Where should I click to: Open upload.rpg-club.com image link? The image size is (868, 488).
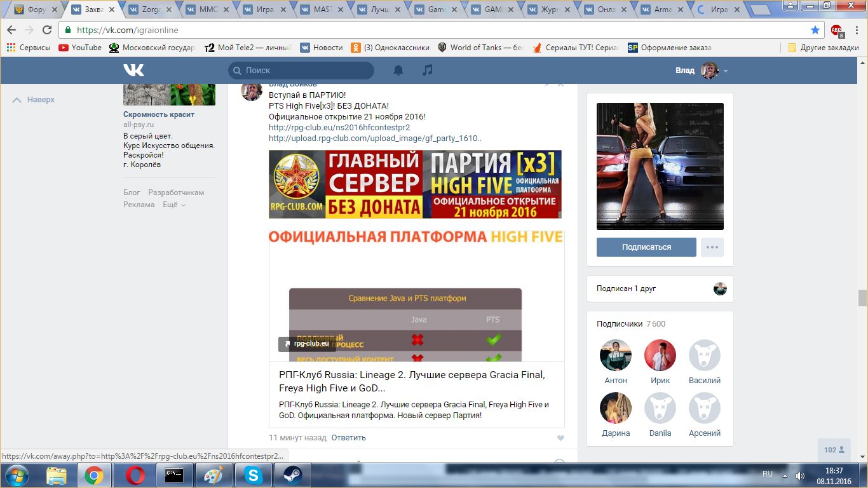(376, 138)
